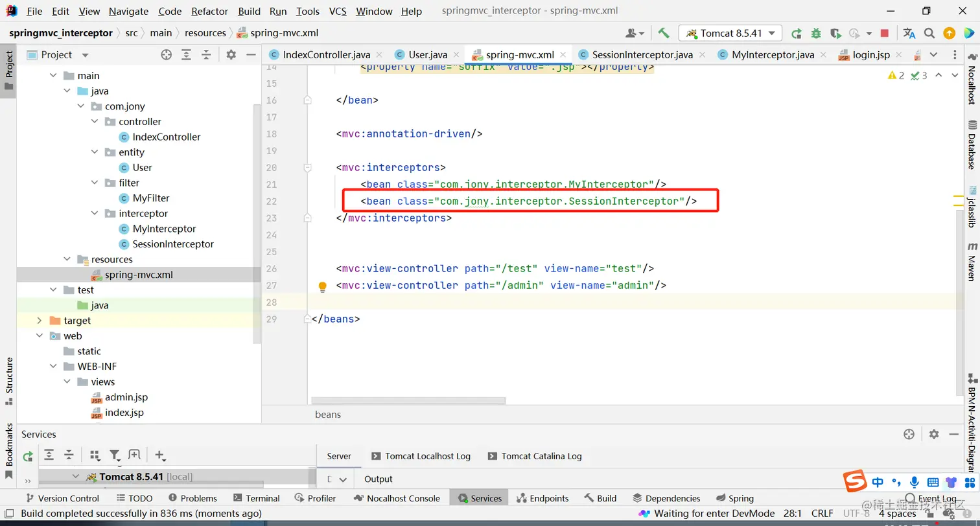Collapse the com.jony package
The height and width of the screenshot is (526, 980).
click(x=81, y=106)
